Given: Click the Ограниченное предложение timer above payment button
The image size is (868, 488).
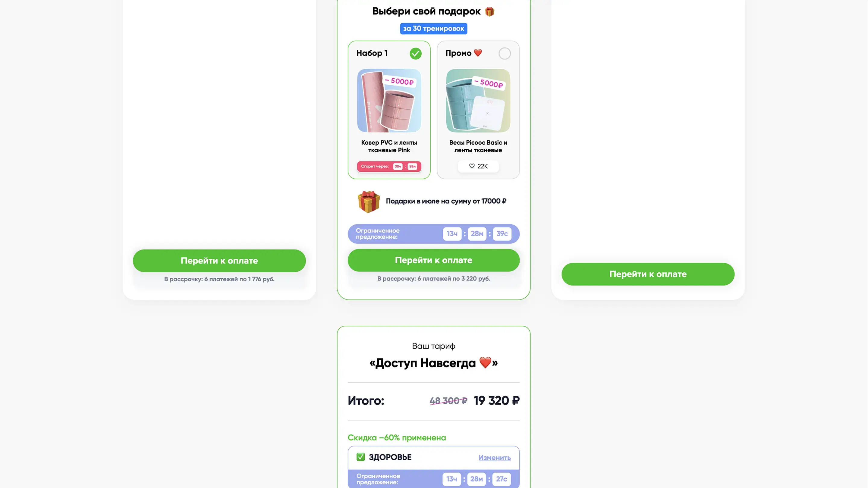Looking at the screenshot, I should [x=433, y=234].
